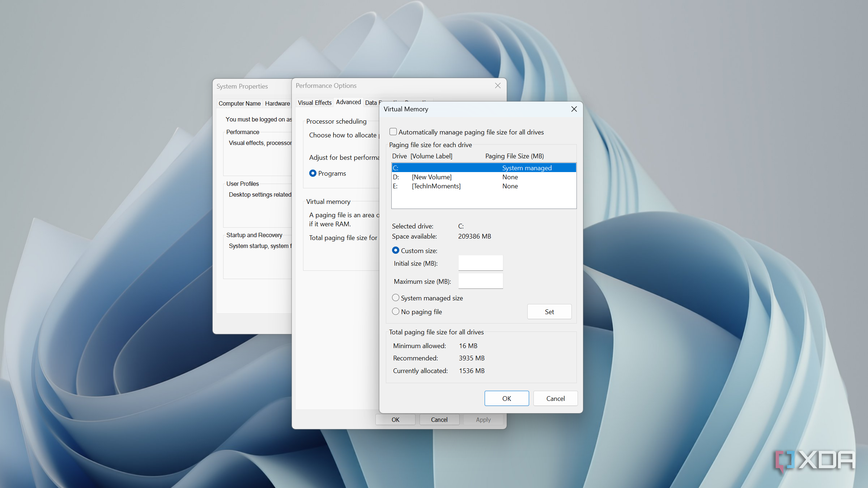Viewport: 868px width, 488px height.
Task: Click the Recommended 3935 MB value
Action: [x=472, y=358]
